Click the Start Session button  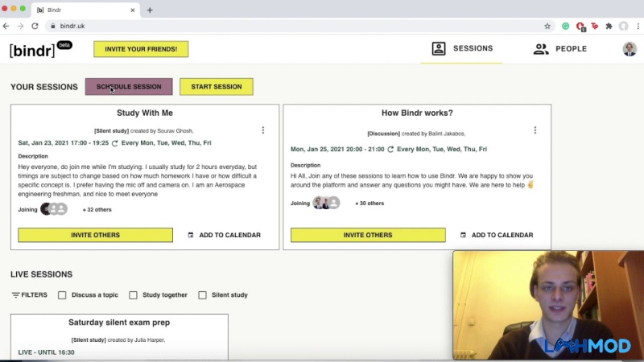click(x=217, y=87)
